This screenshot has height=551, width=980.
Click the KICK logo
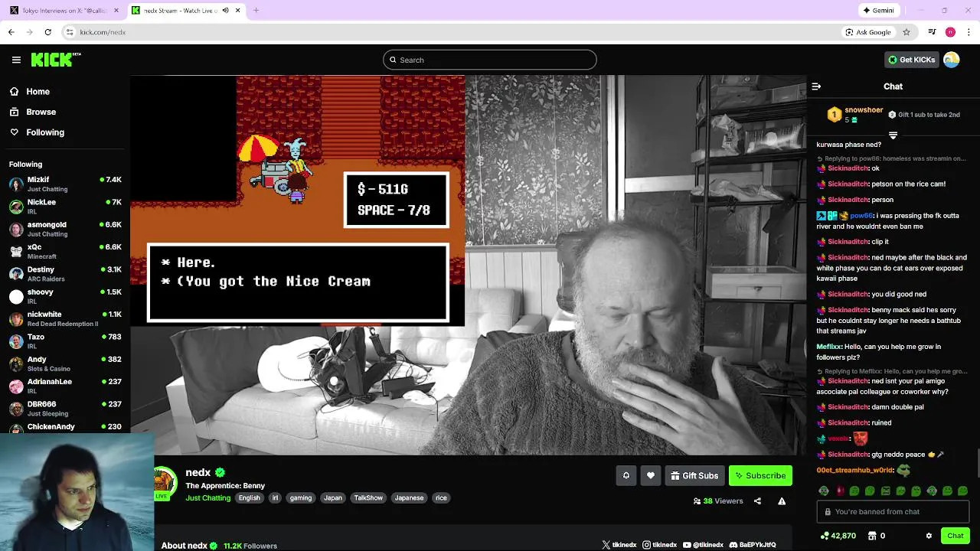coord(55,60)
